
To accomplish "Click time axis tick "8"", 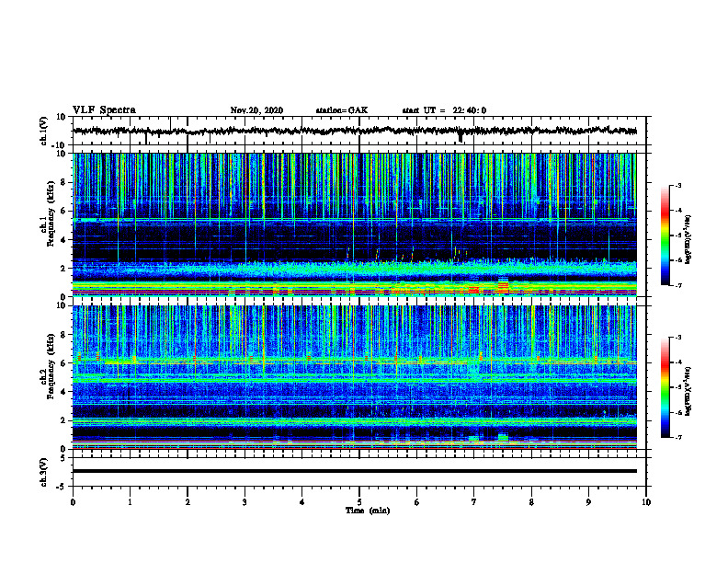I will point(531,502).
